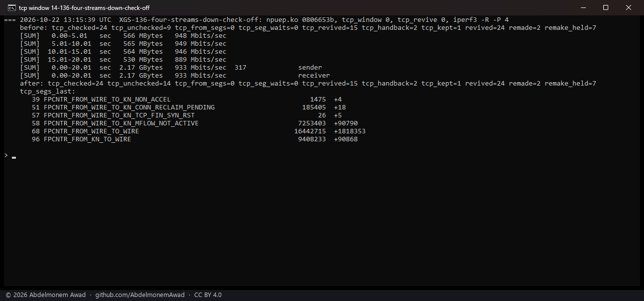Click the window title 'tcp window 14-136-four-streams-down-check-off'

(x=84, y=7)
